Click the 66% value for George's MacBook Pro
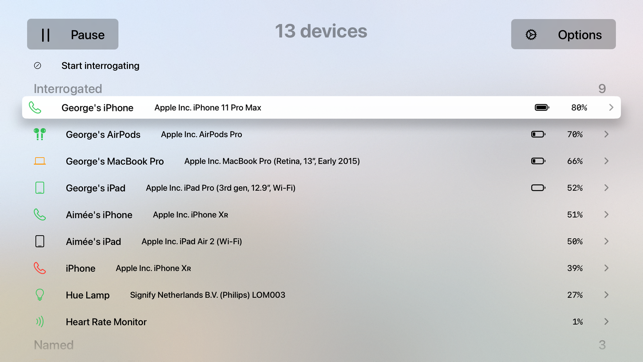Image resolution: width=643 pixels, height=362 pixels. point(575,161)
